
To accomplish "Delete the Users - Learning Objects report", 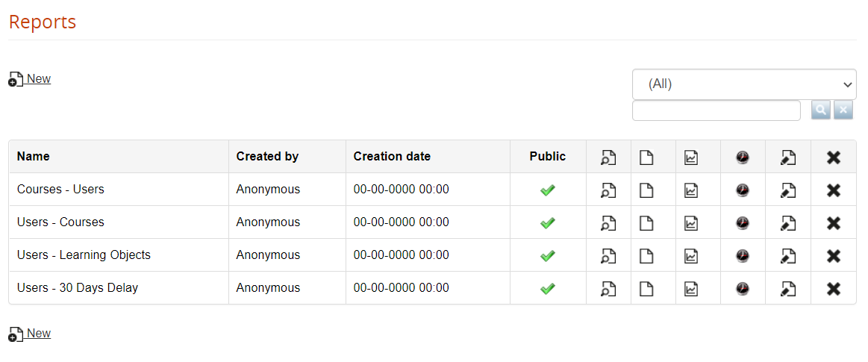I will click(x=834, y=256).
